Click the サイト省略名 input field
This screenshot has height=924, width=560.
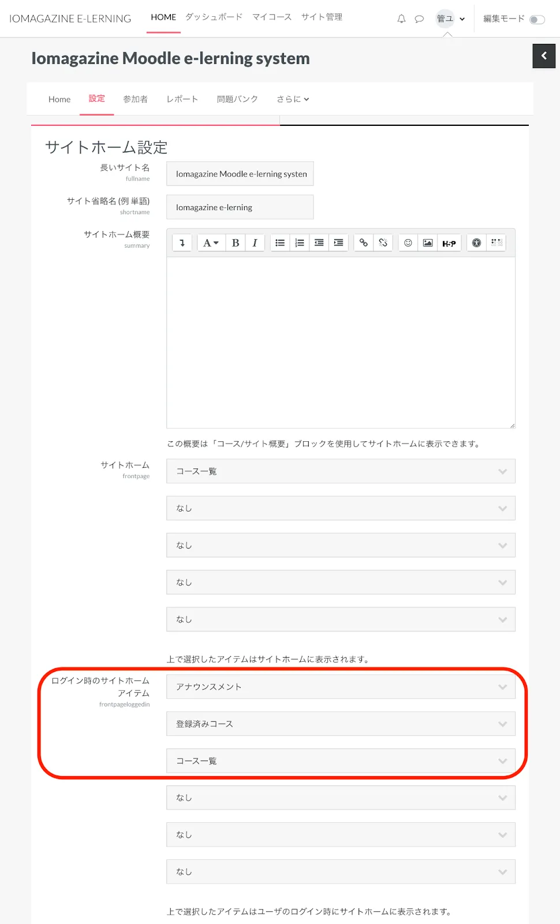240,207
